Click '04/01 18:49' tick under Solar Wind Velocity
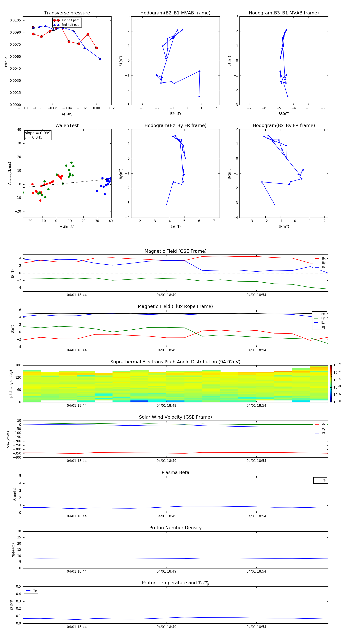Screen dimensions: 351x644 (166, 461)
